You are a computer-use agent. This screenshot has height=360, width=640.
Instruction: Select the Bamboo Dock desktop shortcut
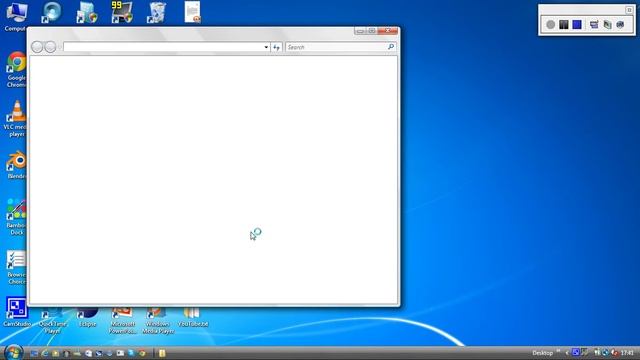[x=16, y=216]
